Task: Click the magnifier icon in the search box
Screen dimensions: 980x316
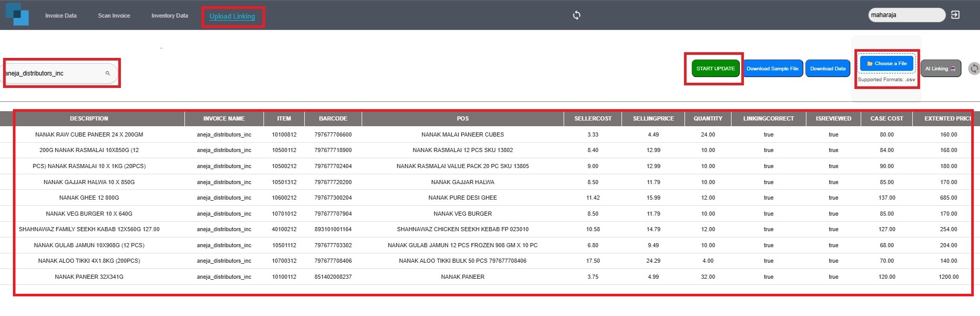Action: [x=108, y=73]
